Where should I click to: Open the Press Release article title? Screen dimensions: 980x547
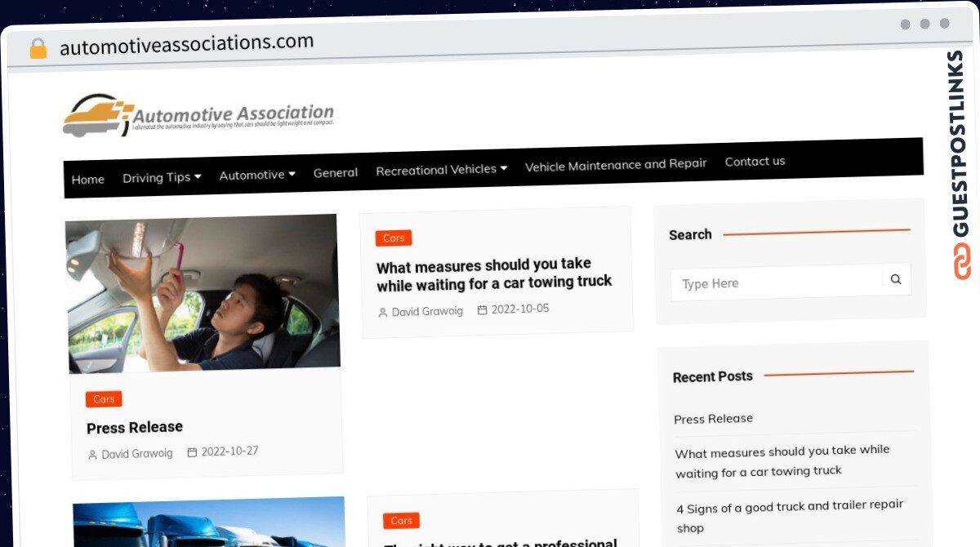[135, 427]
